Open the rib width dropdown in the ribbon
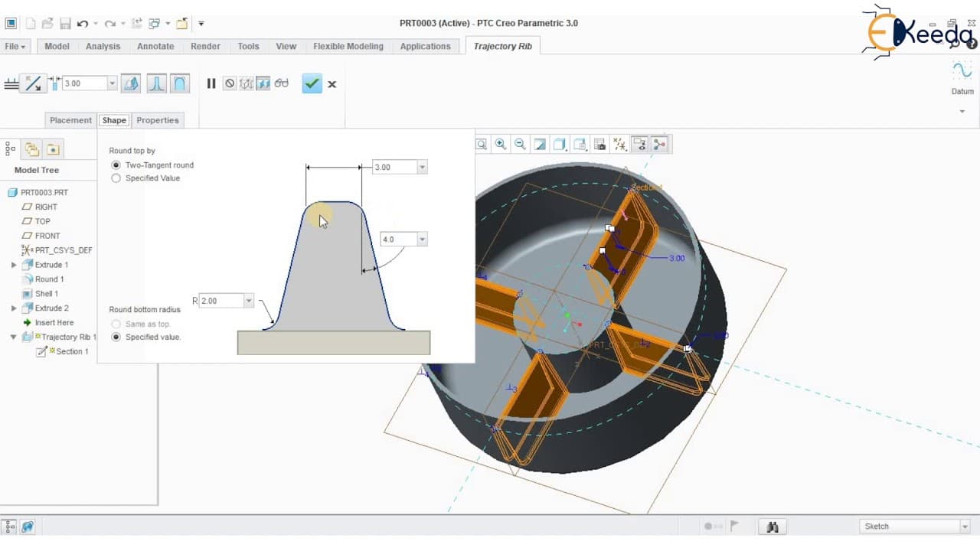The width and height of the screenshot is (980, 551). 112,83
